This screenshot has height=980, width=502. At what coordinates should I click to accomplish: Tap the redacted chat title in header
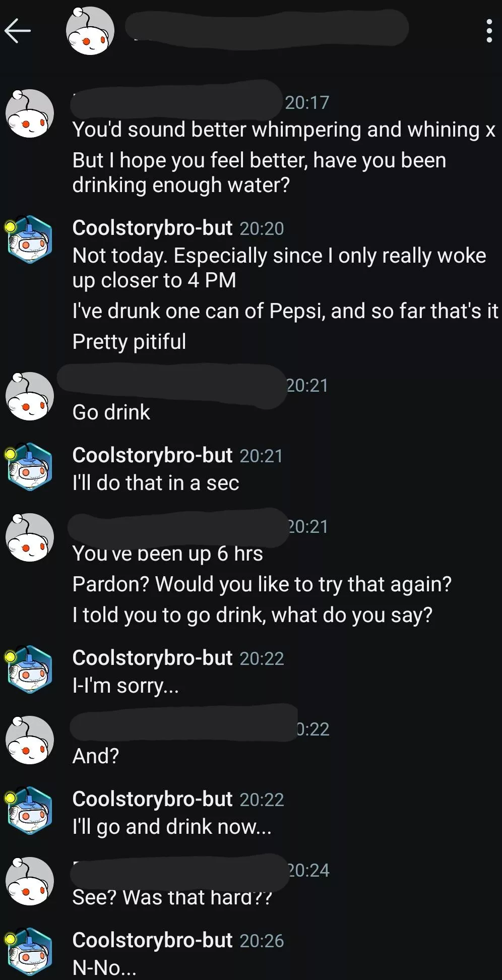tap(266, 29)
